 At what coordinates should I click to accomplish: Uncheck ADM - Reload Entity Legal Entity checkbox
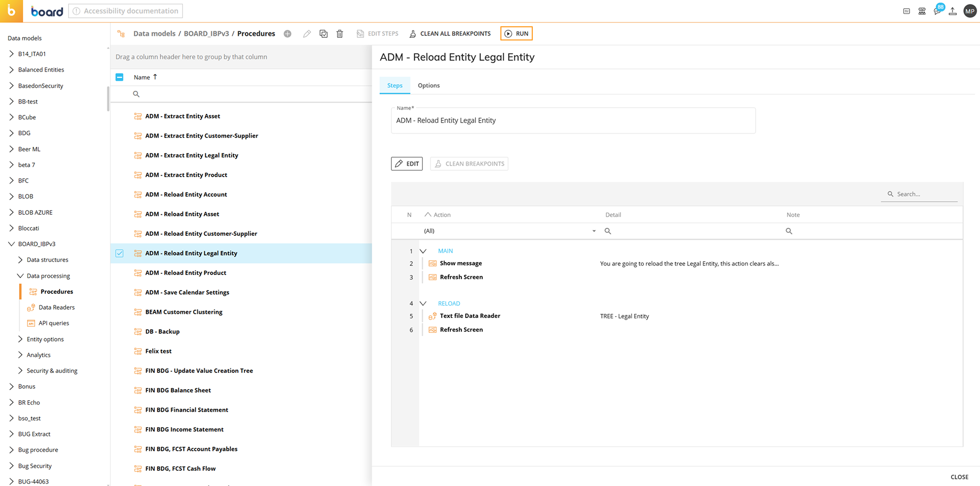(x=119, y=253)
